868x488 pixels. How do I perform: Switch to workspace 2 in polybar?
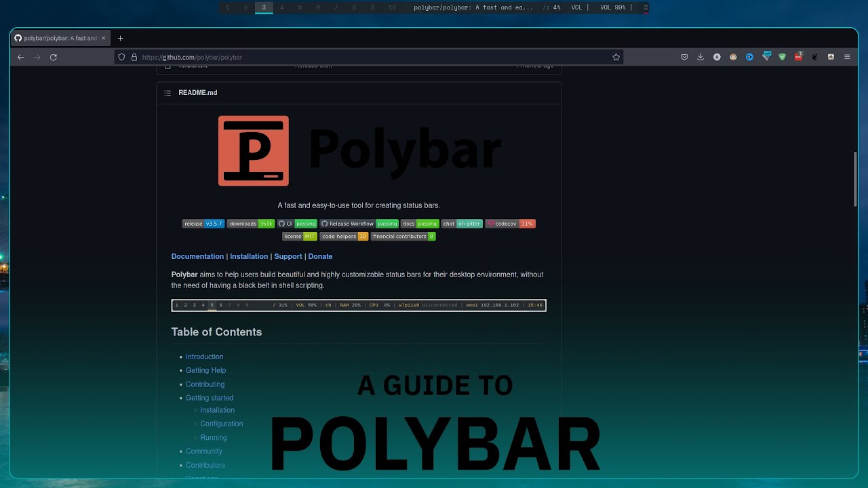245,7
